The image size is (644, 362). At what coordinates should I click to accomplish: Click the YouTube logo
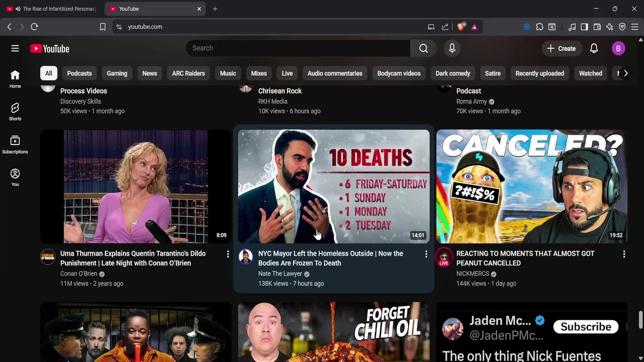tap(49, 49)
